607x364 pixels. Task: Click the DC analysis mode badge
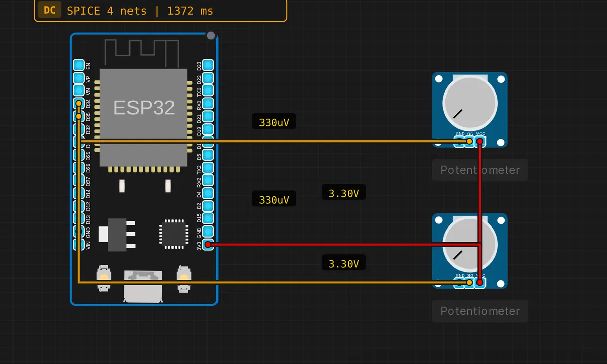point(50,10)
